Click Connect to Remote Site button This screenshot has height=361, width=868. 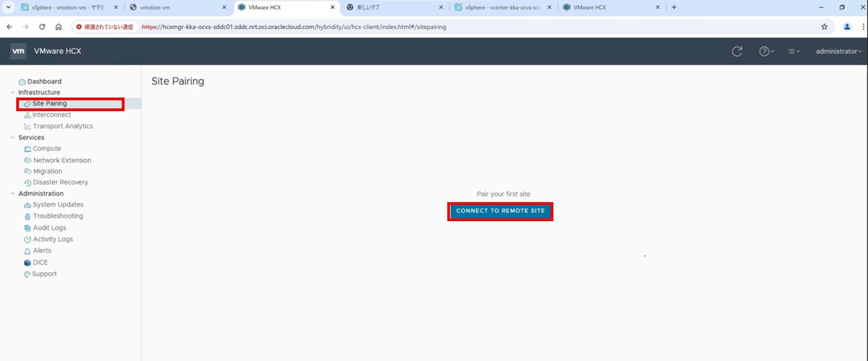pos(500,211)
